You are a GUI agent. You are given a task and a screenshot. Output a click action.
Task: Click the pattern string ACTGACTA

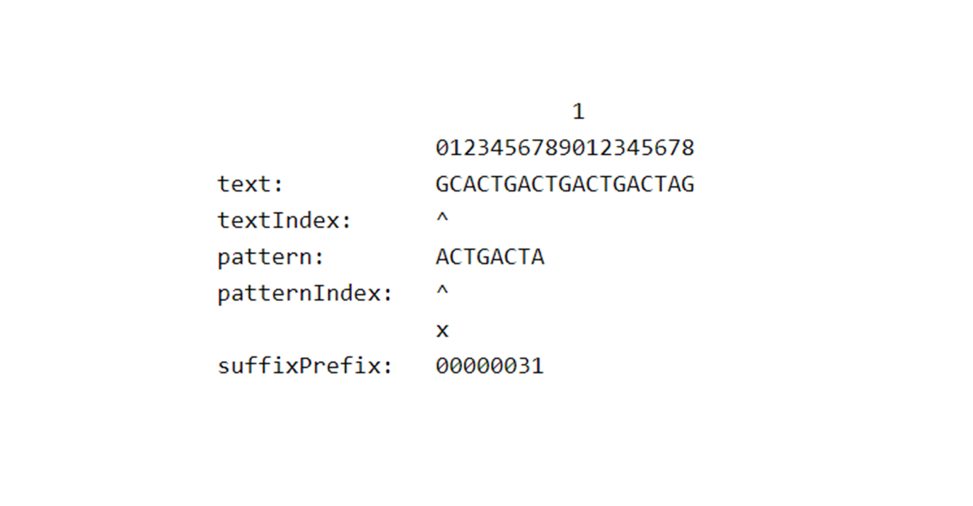490,257
